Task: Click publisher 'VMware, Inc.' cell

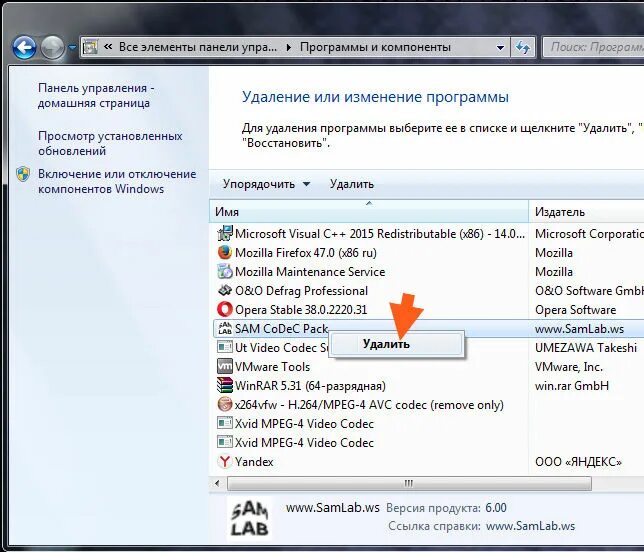Action: (x=569, y=366)
